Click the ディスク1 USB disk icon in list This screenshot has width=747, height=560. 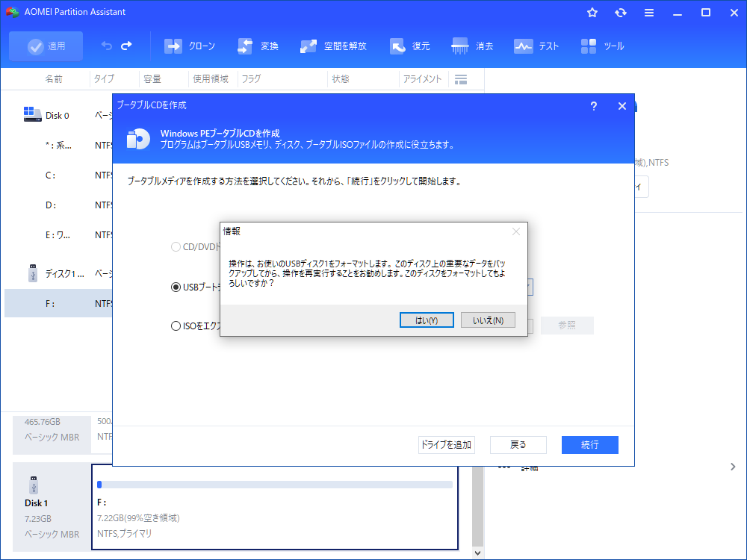click(33, 273)
